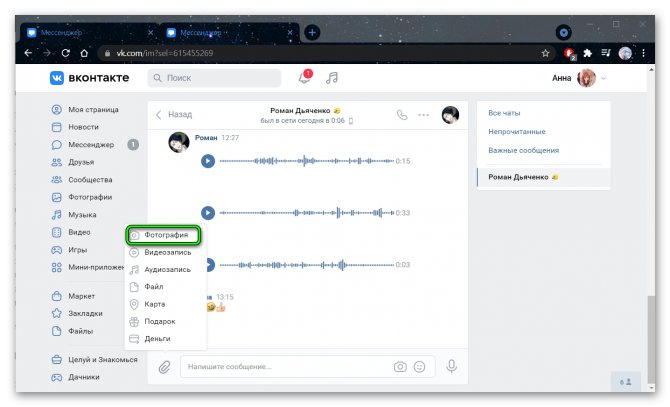Image resolution: width=670 pixels, height=407 pixels.
Task: Open Игры in the sidebar
Action: click(x=69, y=250)
